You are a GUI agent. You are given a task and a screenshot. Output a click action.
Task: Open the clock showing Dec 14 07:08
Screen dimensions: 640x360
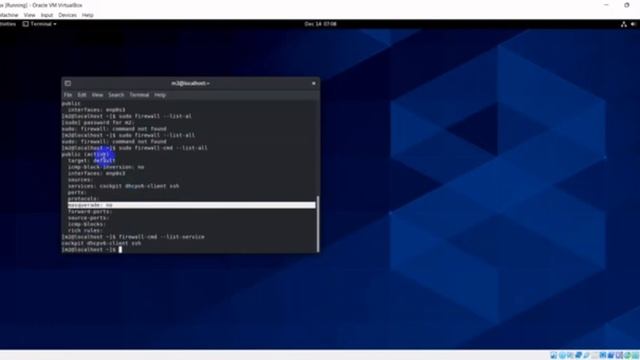[x=320, y=24]
